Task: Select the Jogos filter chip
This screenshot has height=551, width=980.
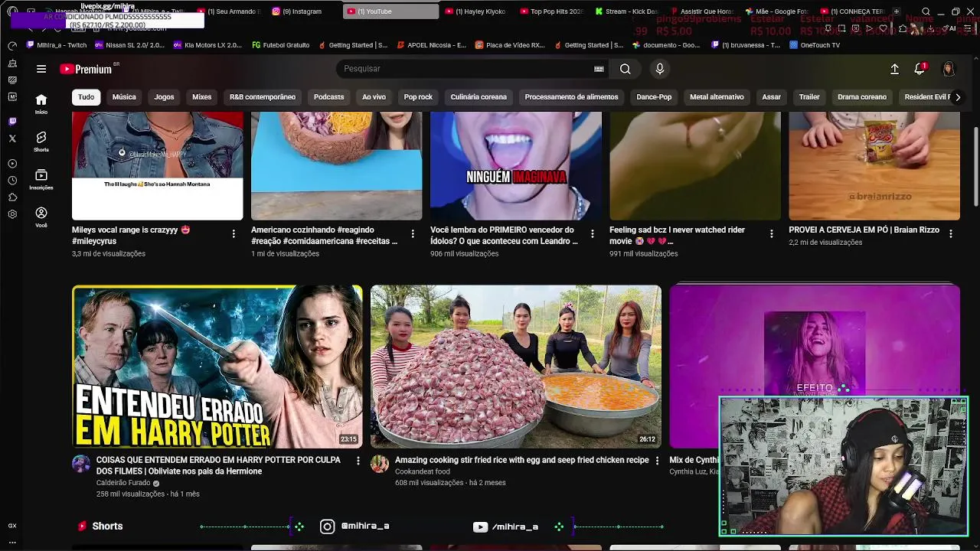Action: [164, 97]
